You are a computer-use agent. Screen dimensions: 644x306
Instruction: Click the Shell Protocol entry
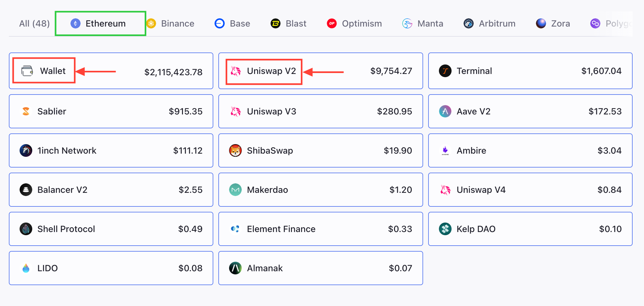click(x=111, y=229)
